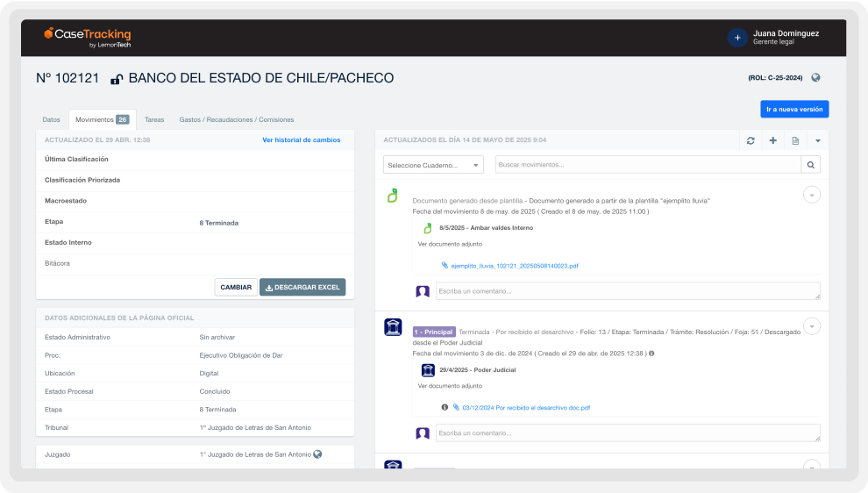Add a new movement with plus icon
Image resolution: width=868 pixels, height=493 pixels.
click(x=772, y=140)
